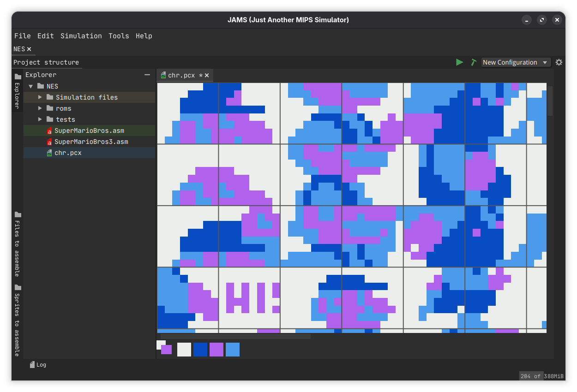The width and height of the screenshot is (577, 392).
Task: Open settings with the gear icon
Action: [x=559, y=62]
